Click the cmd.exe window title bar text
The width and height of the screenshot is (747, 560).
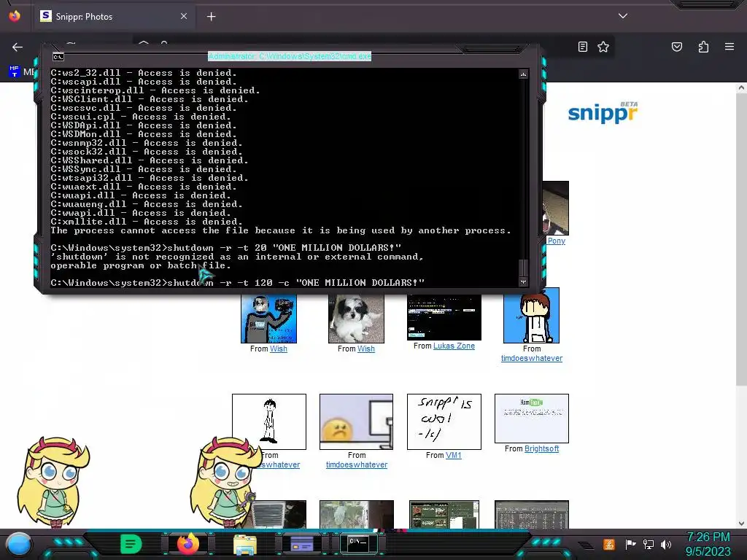pos(290,57)
